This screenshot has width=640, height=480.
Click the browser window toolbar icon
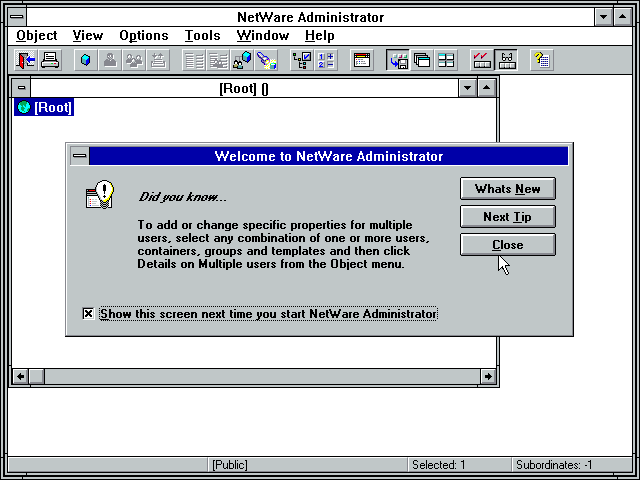click(x=362, y=60)
